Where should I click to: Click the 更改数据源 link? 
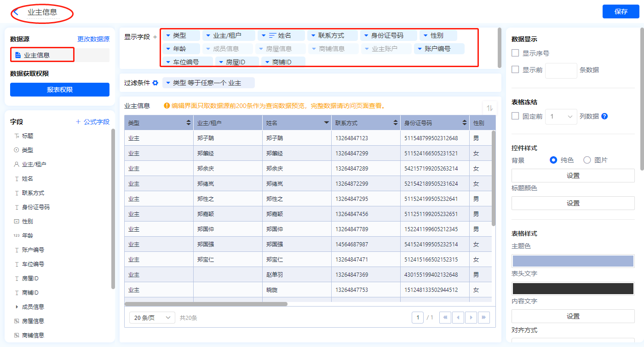93,40
